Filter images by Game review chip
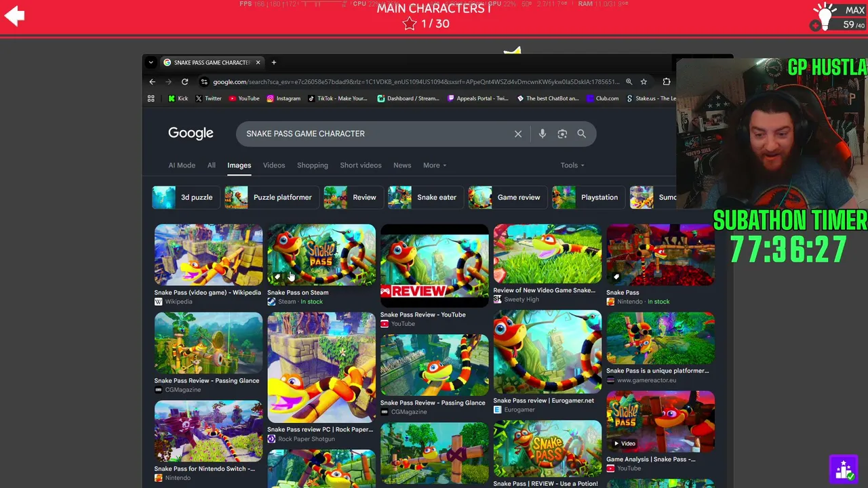The height and width of the screenshot is (488, 868). coord(507,197)
